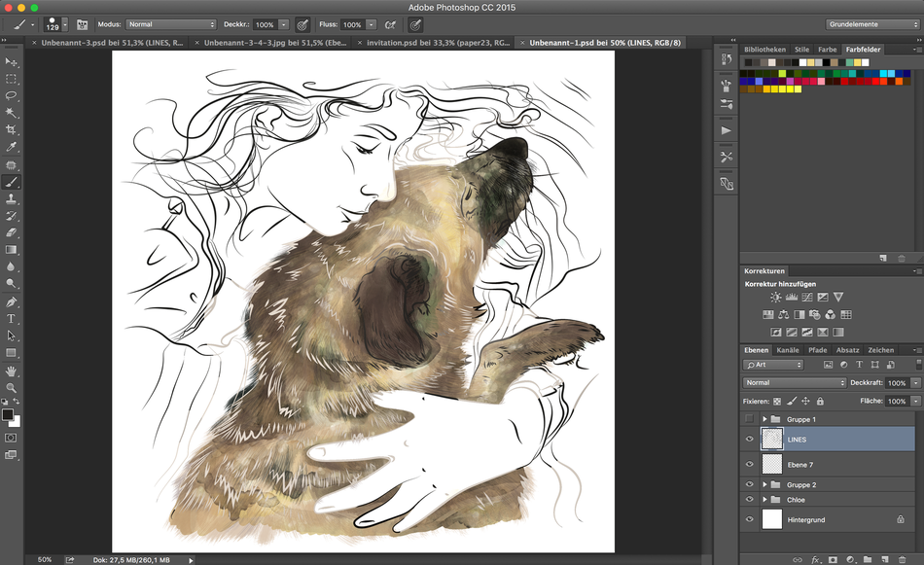This screenshot has height=565, width=924.
Task: Create a new layer group
Action: (868, 560)
